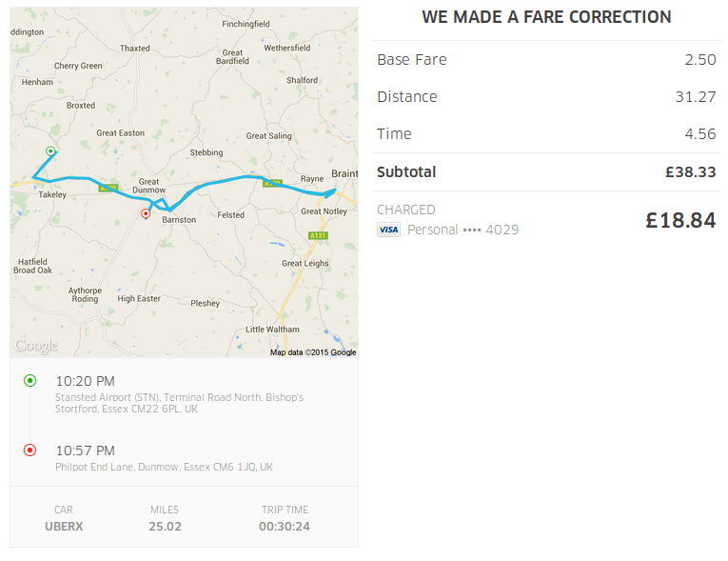The image size is (728, 561).
Task: Click the VISA card icon
Action: pos(388,230)
